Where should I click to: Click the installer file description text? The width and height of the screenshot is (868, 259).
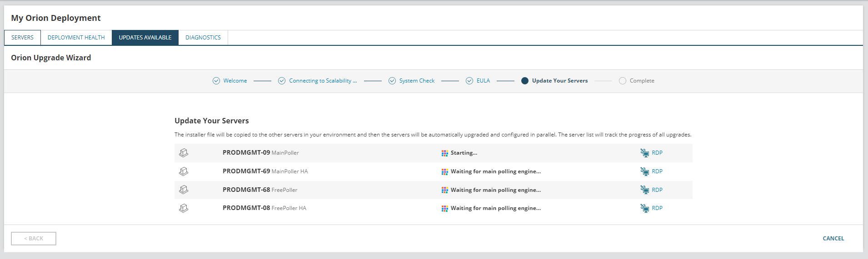(433, 135)
